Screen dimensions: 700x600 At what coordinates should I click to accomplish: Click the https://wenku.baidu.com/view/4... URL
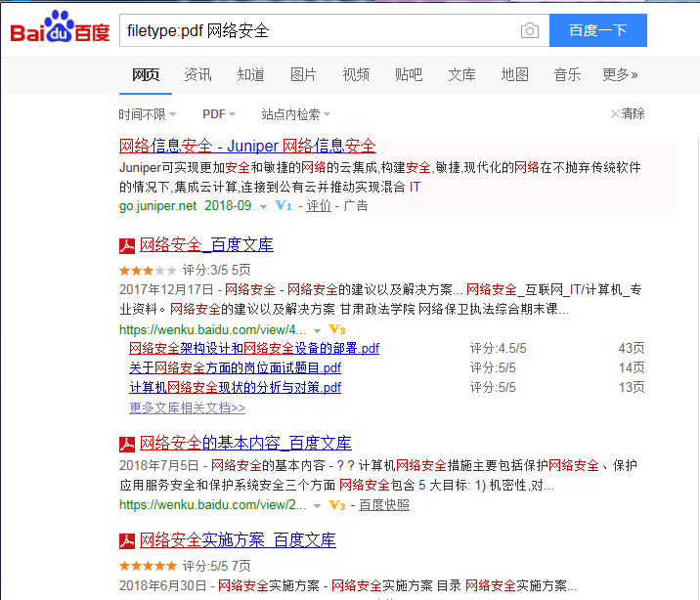tap(212, 330)
